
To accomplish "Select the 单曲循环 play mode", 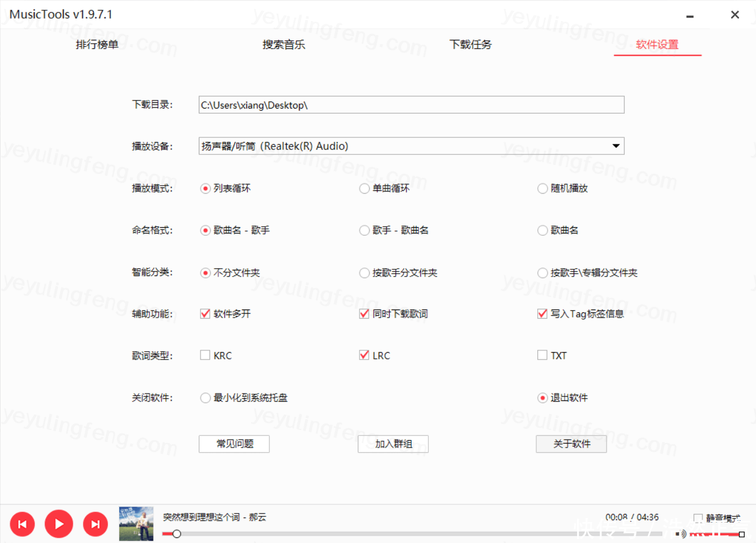I will point(364,189).
